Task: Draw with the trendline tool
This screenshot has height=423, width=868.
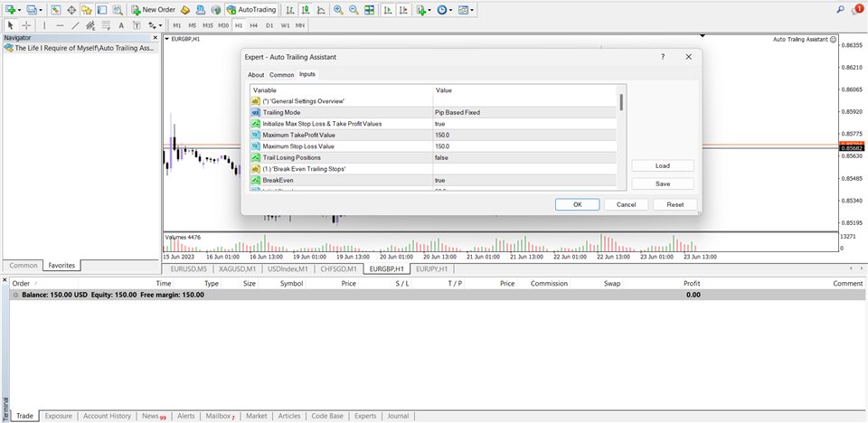Action: tap(74, 25)
